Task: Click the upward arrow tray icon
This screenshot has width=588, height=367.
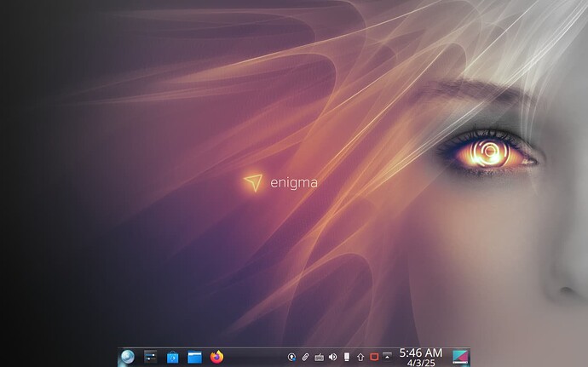Action: coord(360,358)
